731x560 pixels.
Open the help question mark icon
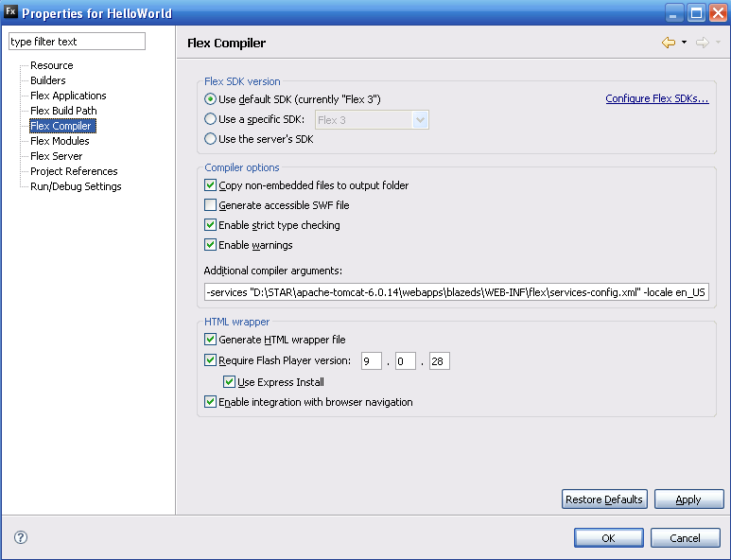pos(21,537)
